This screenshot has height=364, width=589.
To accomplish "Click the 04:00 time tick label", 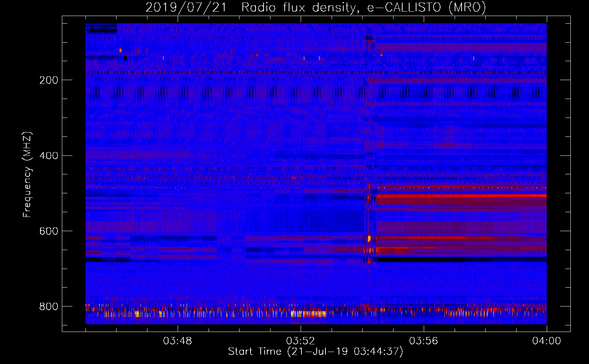I will [x=547, y=341].
